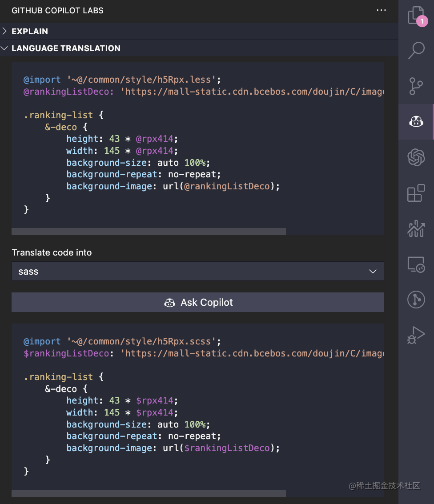
Task: Click the scrollbar under the Less code block
Action: 149,232
